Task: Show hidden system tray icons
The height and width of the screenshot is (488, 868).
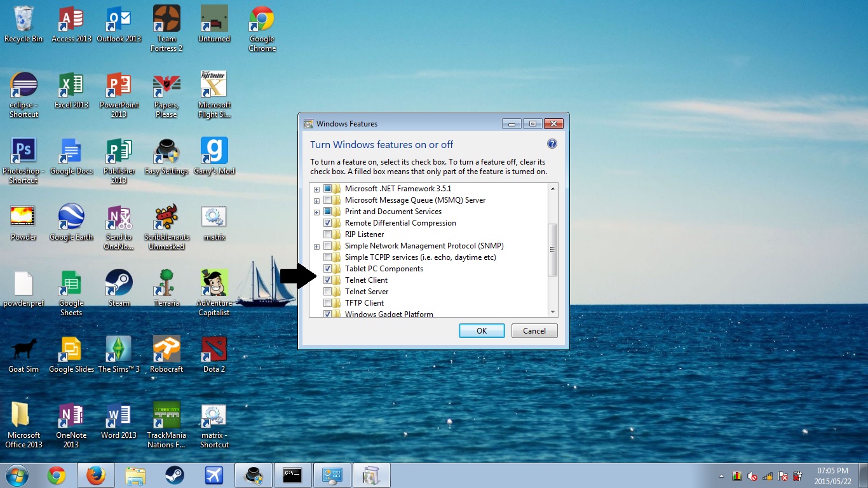Action: 721,476
